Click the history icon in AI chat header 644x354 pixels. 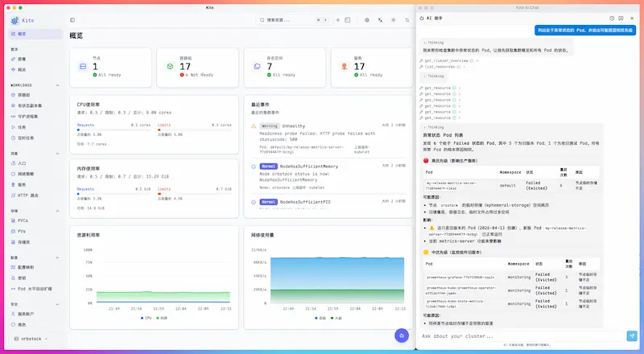pos(612,18)
